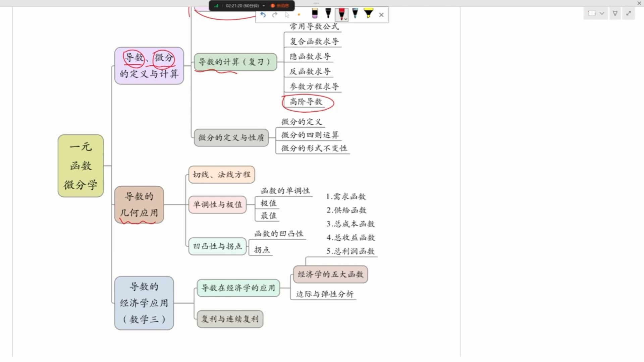Click the node 导数在经济学的应用

[x=238, y=288]
